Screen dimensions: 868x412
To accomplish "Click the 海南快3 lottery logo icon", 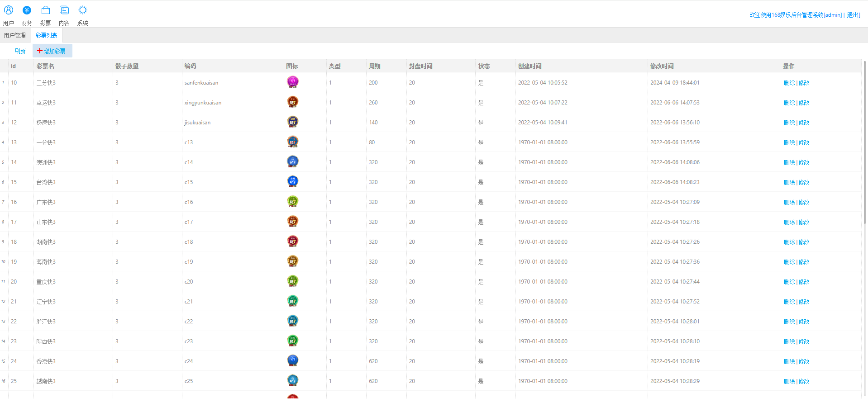I will pyautogui.click(x=293, y=261).
